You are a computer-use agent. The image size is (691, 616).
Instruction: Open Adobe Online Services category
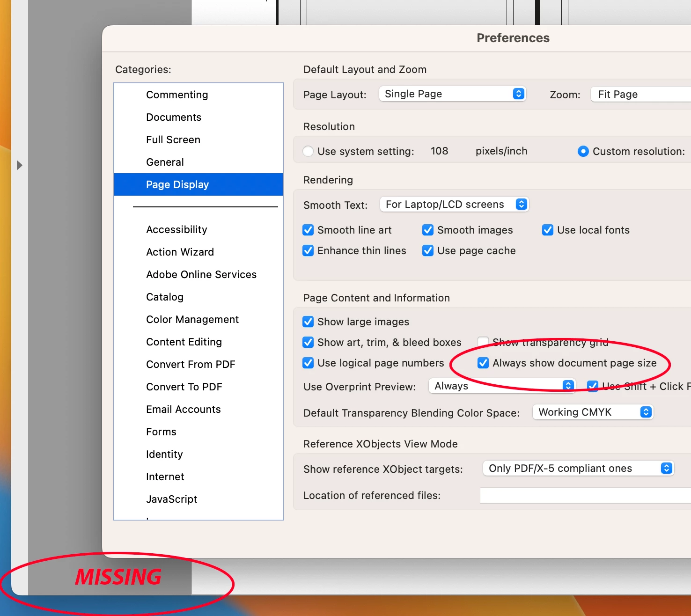tap(198, 274)
